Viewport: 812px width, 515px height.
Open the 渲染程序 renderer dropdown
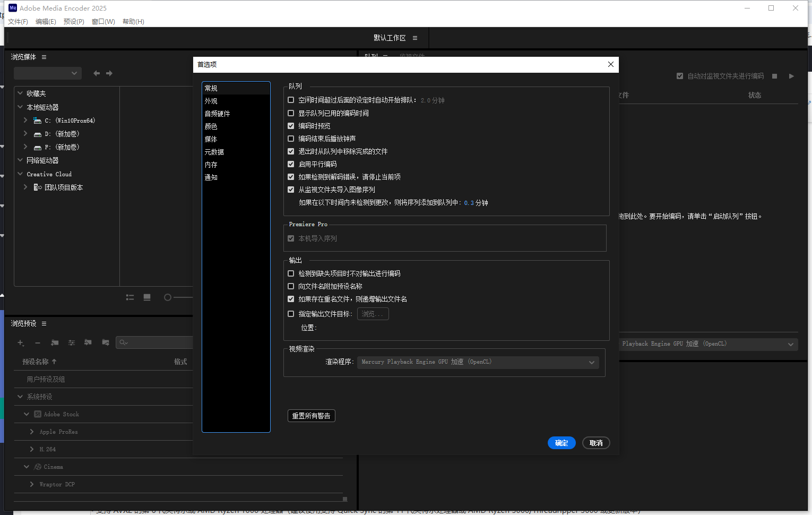coord(478,362)
